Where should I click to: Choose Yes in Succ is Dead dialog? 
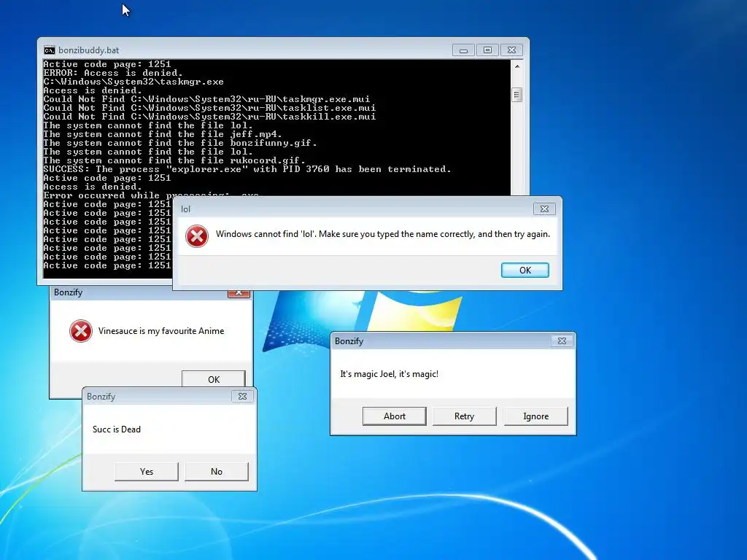[x=146, y=472]
